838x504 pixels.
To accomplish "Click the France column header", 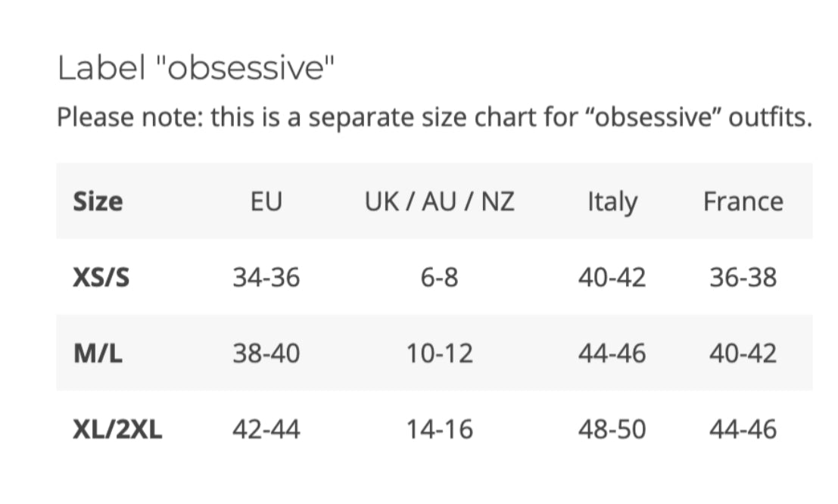I will click(743, 202).
